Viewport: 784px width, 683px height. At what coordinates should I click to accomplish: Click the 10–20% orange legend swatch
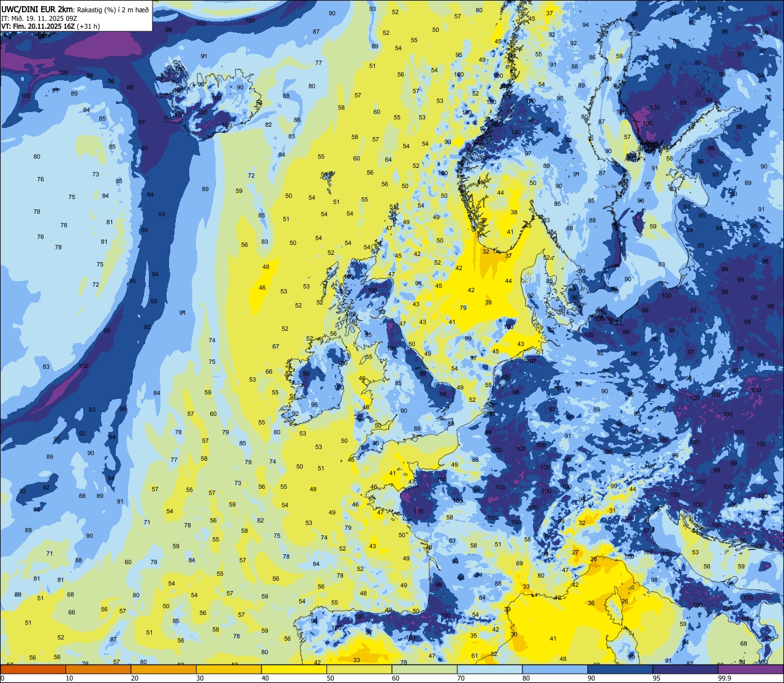point(98,670)
